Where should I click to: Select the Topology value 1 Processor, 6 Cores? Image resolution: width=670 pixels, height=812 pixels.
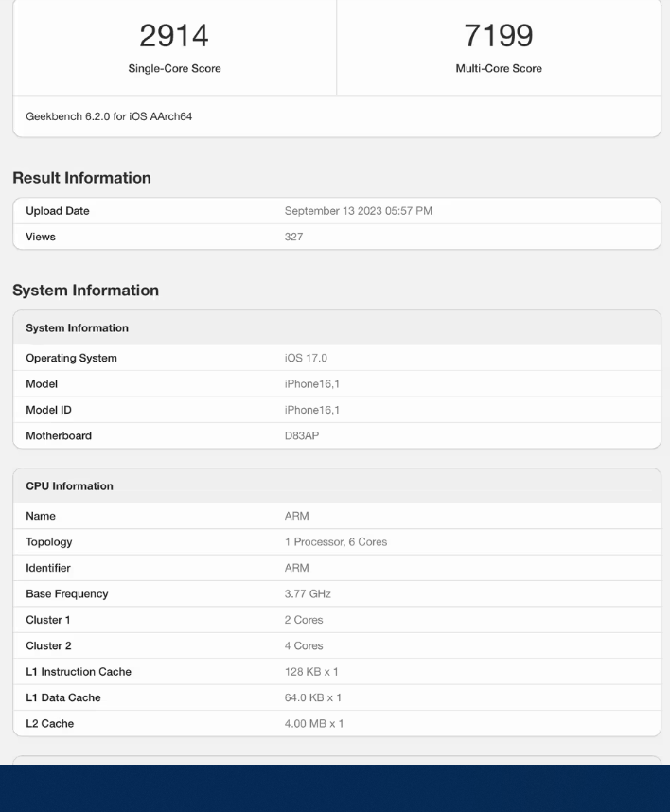tap(335, 542)
